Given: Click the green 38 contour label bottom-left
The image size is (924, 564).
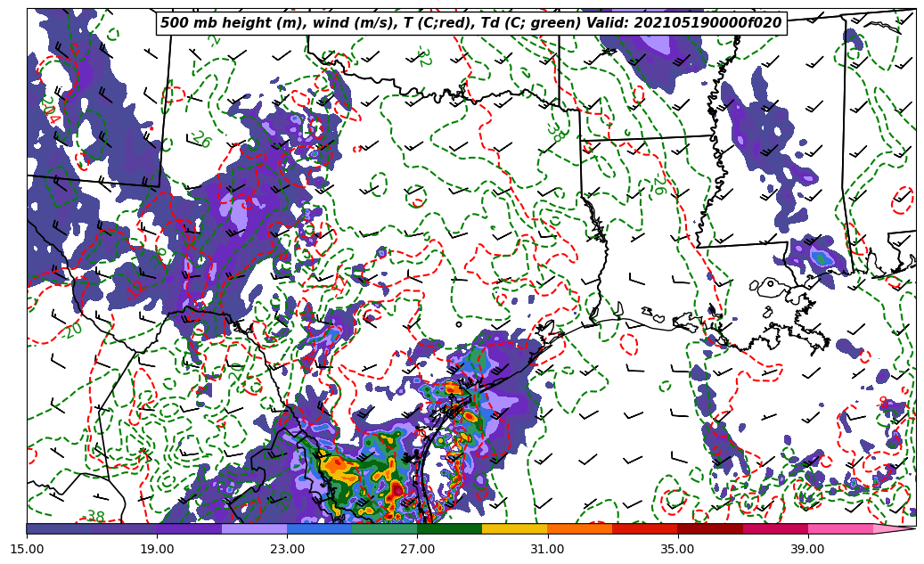Looking at the screenshot, I should [94, 517].
